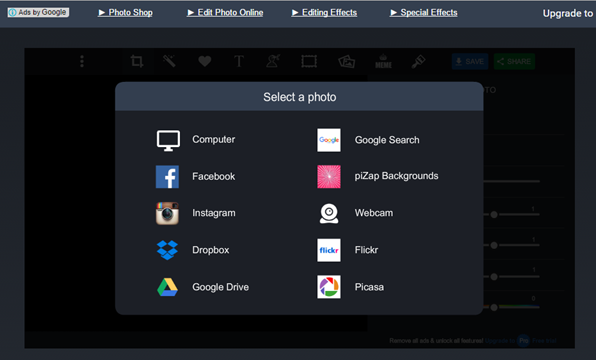Open the Dropbox box icon

(167, 250)
